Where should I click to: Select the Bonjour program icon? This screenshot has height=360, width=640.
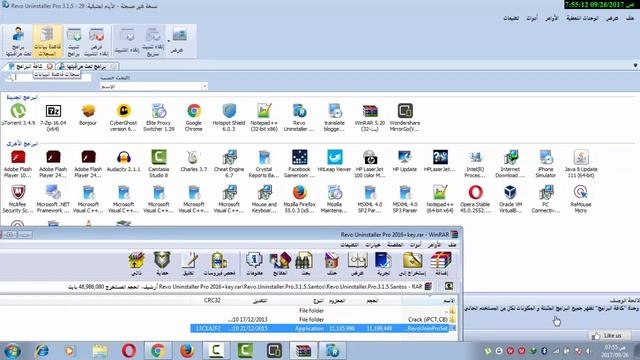(88, 115)
